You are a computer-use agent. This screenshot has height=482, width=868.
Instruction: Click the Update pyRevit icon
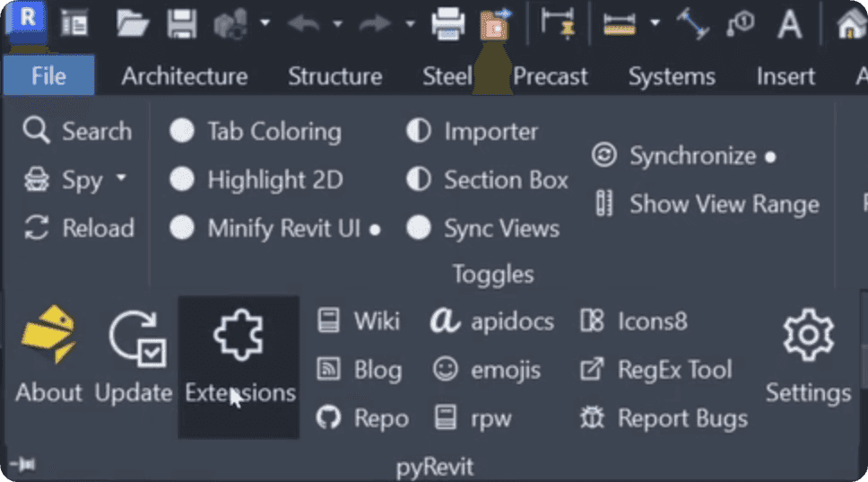click(x=134, y=355)
